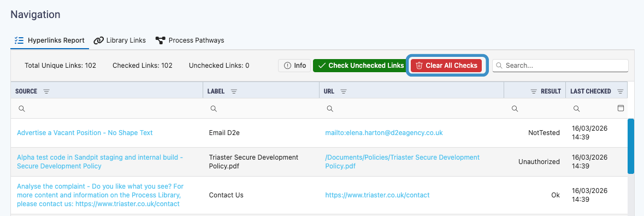Open the Hyperlinks Report tab
This screenshot has width=644, height=216.
[49, 40]
